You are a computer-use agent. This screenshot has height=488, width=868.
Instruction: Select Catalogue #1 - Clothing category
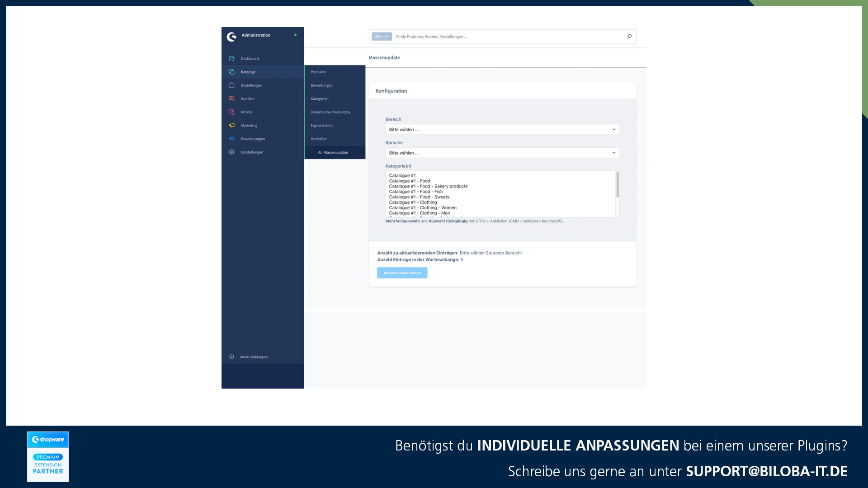[413, 202]
